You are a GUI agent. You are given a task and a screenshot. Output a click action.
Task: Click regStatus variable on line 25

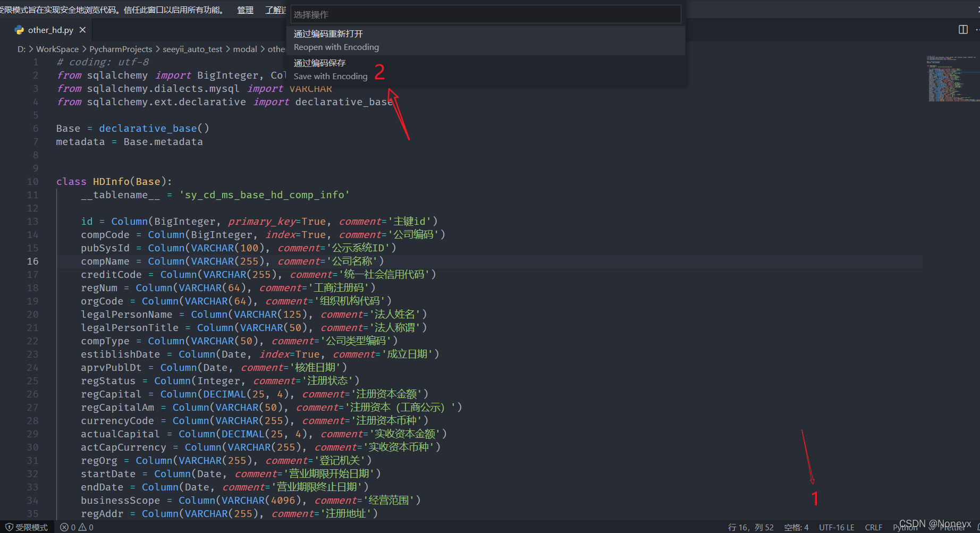(108, 380)
